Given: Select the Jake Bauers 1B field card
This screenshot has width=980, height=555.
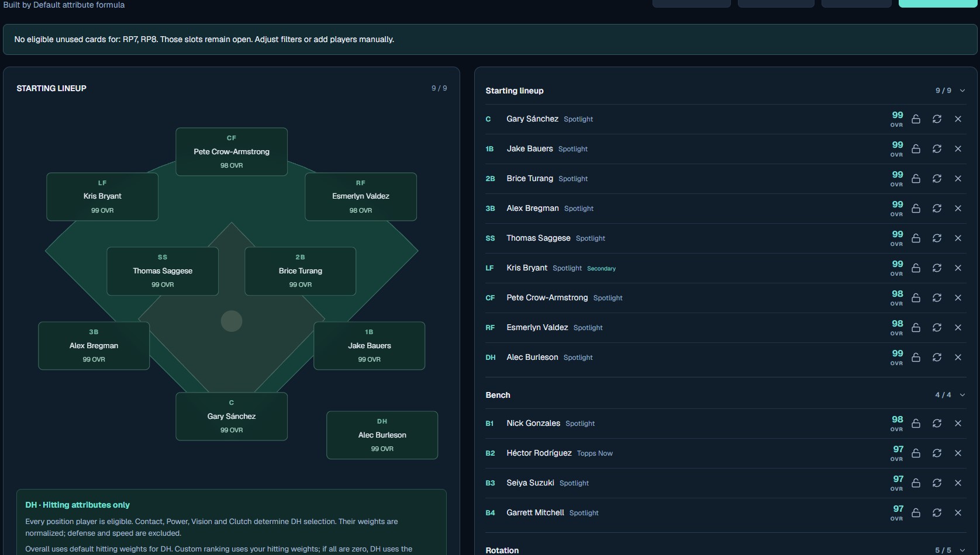Looking at the screenshot, I should tap(369, 346).
